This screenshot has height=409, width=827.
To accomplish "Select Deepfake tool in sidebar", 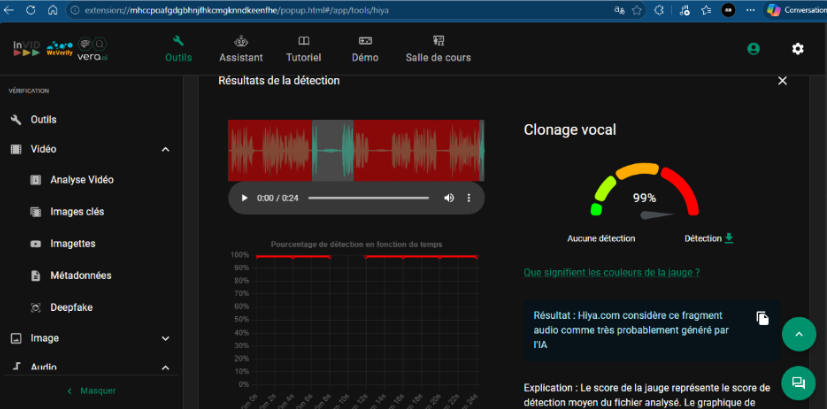I will [72, 307].
